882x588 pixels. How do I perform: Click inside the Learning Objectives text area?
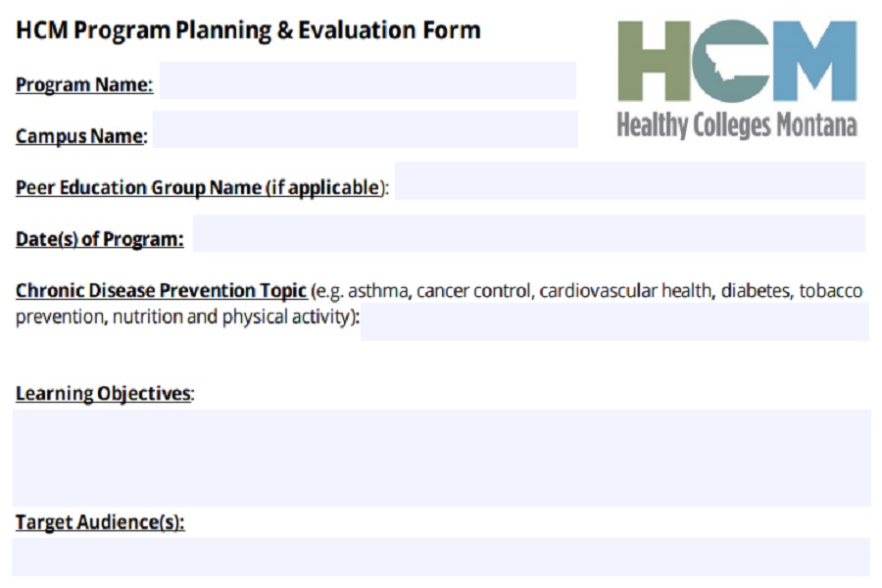441,458
